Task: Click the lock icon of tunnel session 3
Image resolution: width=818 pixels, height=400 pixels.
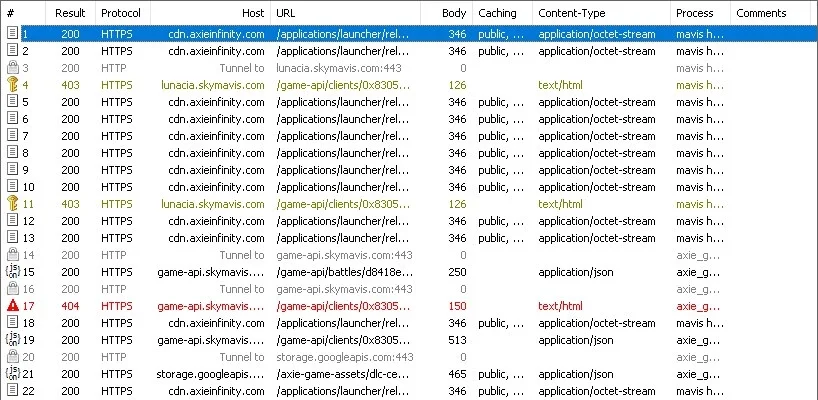Action: pos(13,68)
